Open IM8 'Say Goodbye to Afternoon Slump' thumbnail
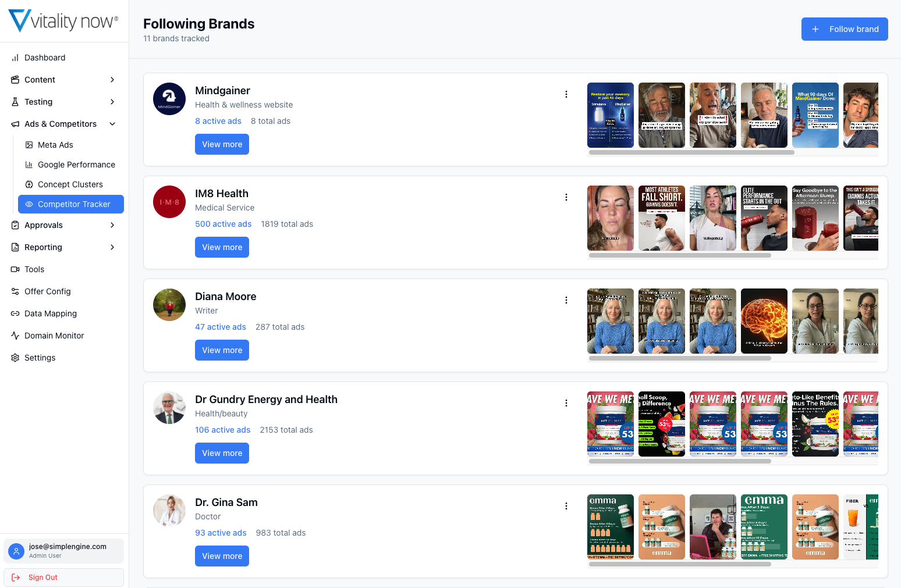The image size is (901, 588). click(815, 218)
